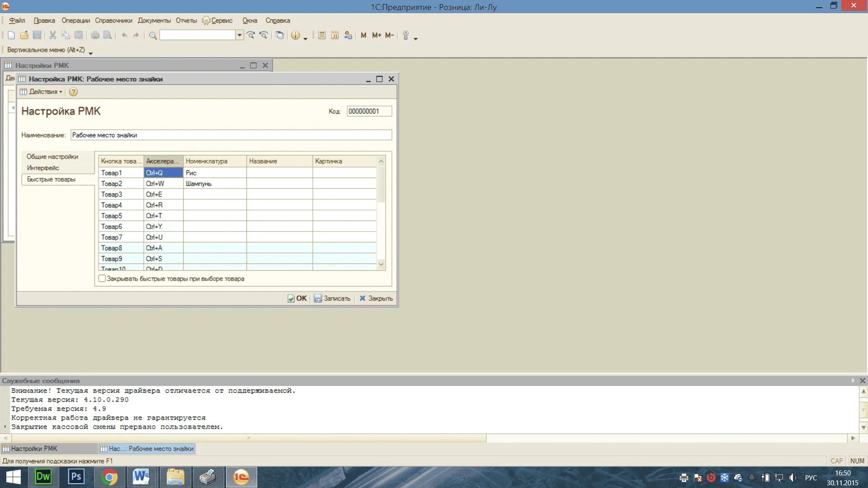Select the Общие настройки section

[52, 157]
